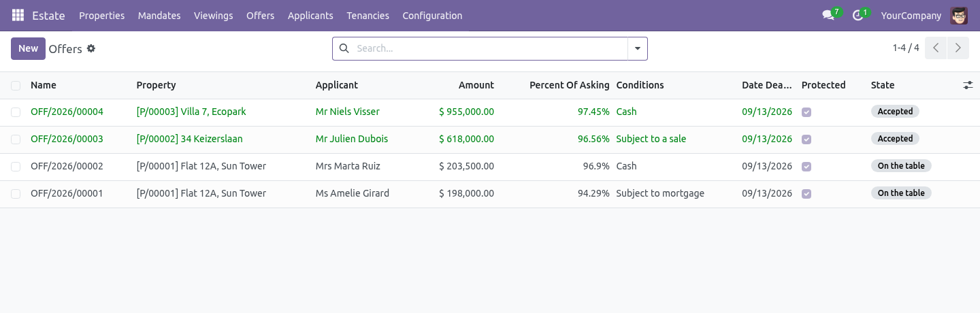Screen dimensions: 980x313
Task: Select row OFF/2026/00003 checkbox
Action: [x=16, y=139]
